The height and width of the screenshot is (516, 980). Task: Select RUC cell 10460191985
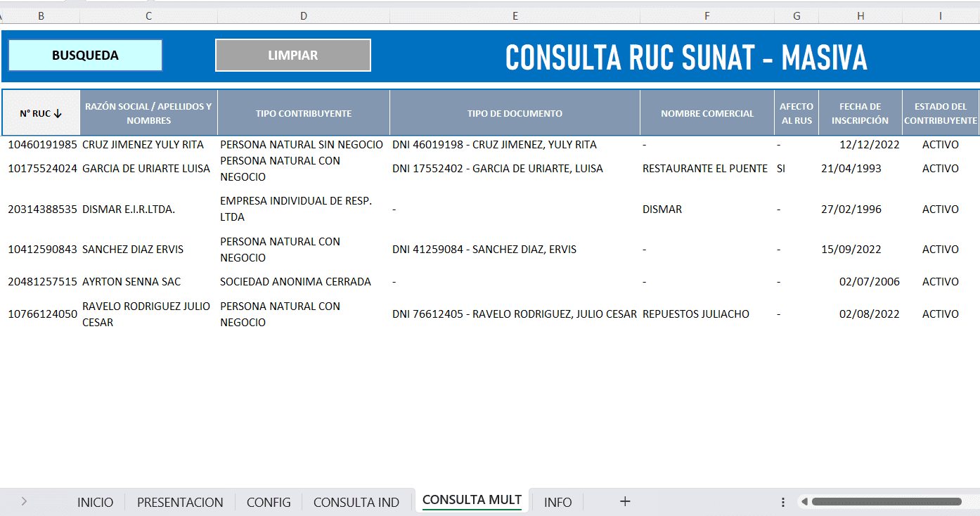(42, 145)
